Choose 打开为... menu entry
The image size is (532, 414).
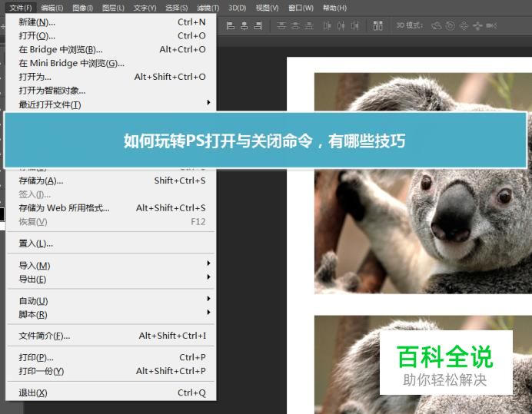pyautogui.click(x=111, y=77)
